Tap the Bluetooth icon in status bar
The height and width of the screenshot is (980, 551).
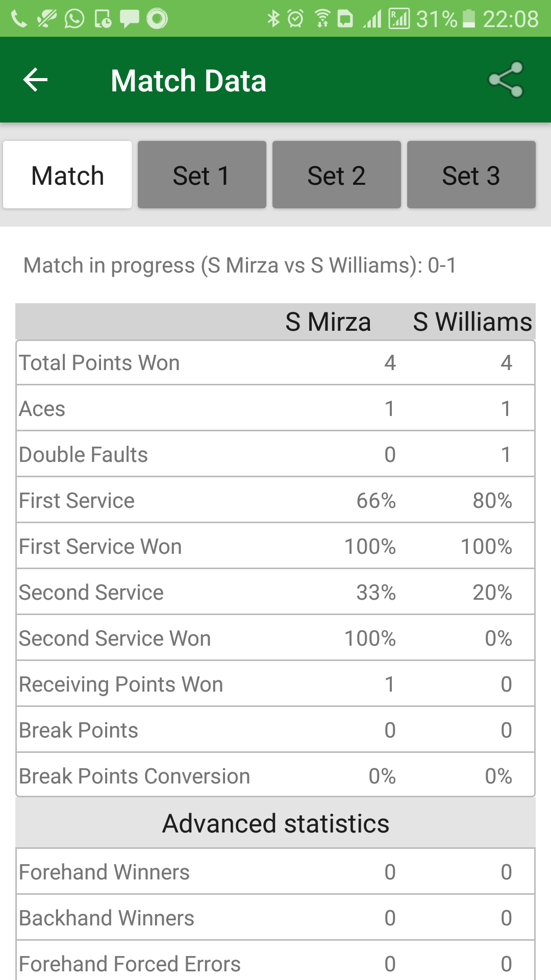[x=274, y=18]
